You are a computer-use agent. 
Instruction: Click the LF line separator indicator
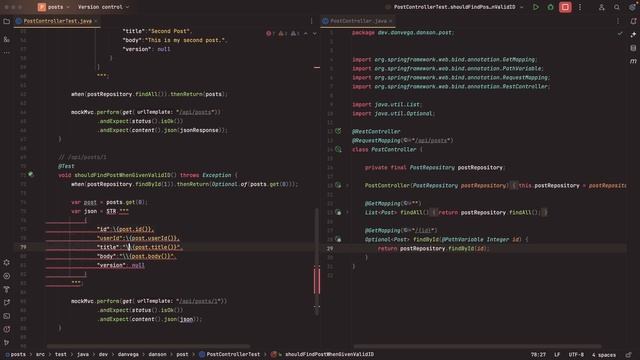[x=557, y=355]
